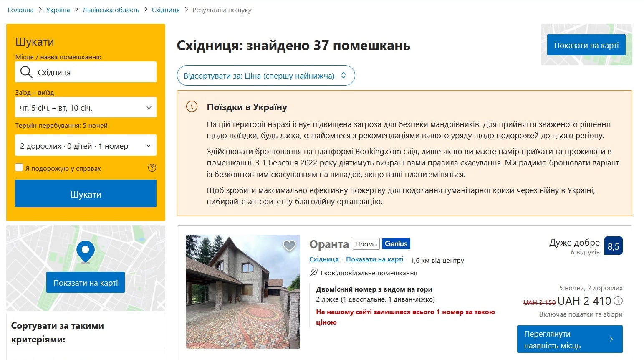Open the check-in and check-out dates selector
The width and height of the screenshot is (644, 360).
tap(85, 107)
